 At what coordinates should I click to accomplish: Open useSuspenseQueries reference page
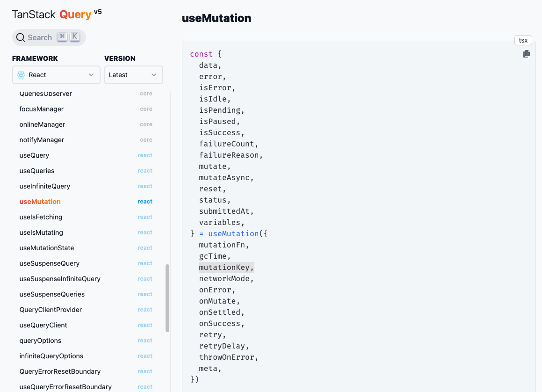point(52,294)
